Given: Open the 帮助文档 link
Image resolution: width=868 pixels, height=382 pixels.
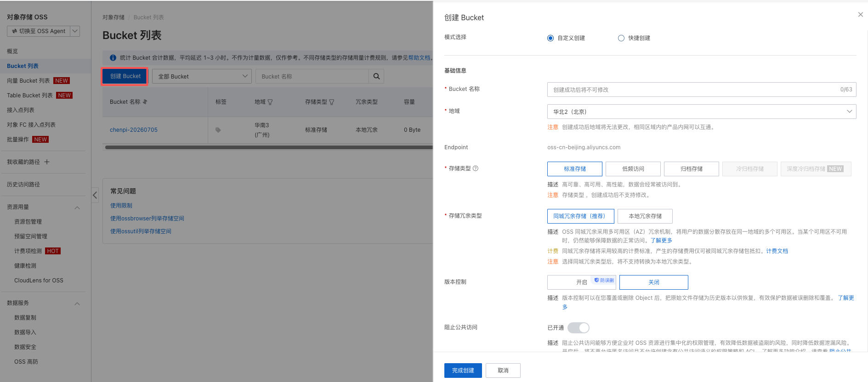Looking at the screenshot, I should (x=419, y=58).
